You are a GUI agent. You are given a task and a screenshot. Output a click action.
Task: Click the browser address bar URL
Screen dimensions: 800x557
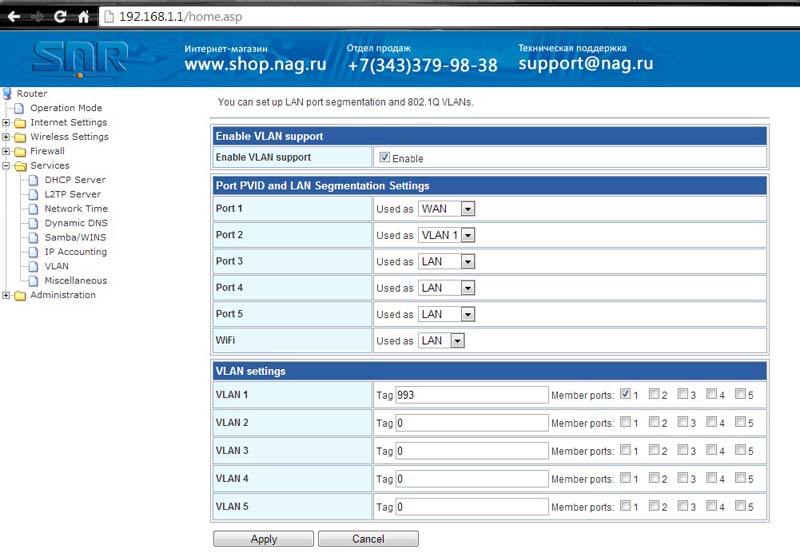click(180, 17)
